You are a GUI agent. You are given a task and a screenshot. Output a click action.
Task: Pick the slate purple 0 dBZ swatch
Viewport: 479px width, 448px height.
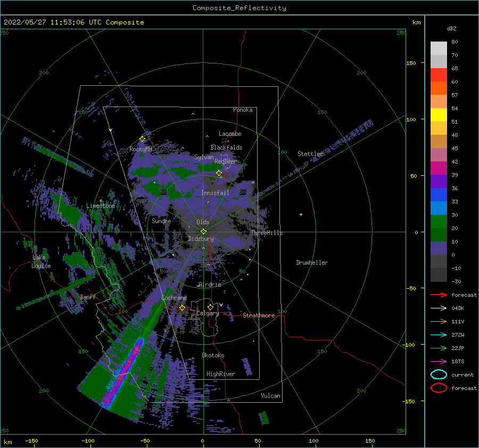tap(439, 248)
